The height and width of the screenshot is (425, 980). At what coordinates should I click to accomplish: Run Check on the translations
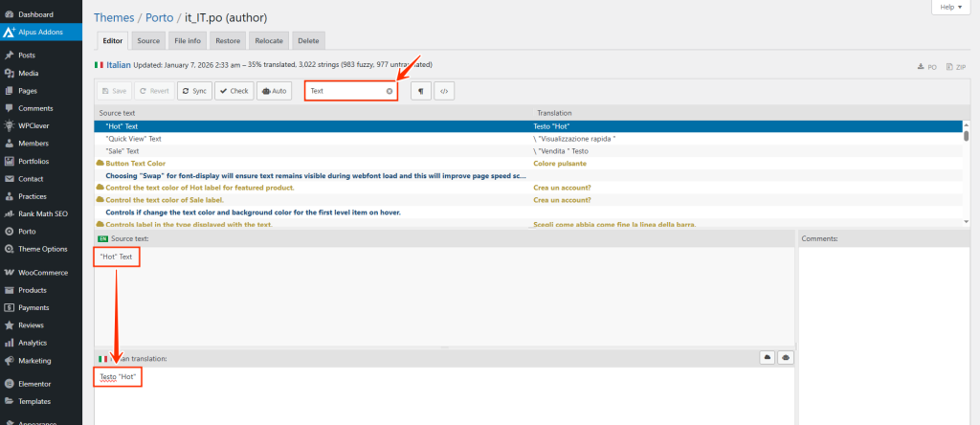234,91
